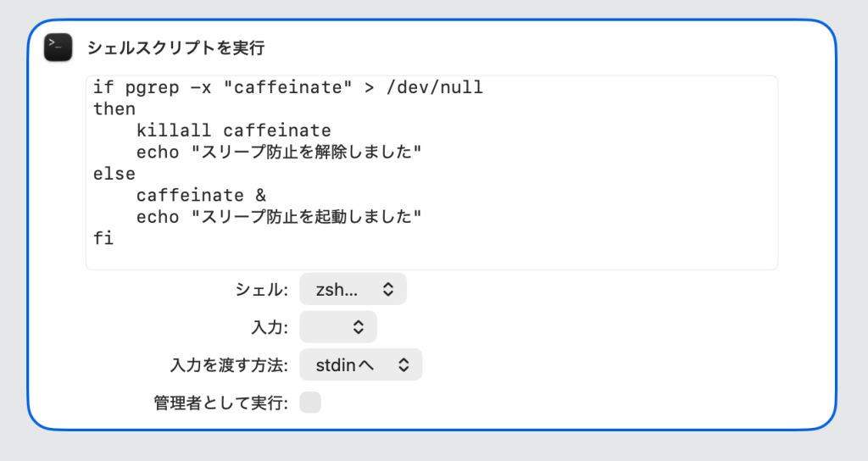Click the 入力を渡す方法: label
The width and height of the screenshot is (868, 461).
pos(229,365)
